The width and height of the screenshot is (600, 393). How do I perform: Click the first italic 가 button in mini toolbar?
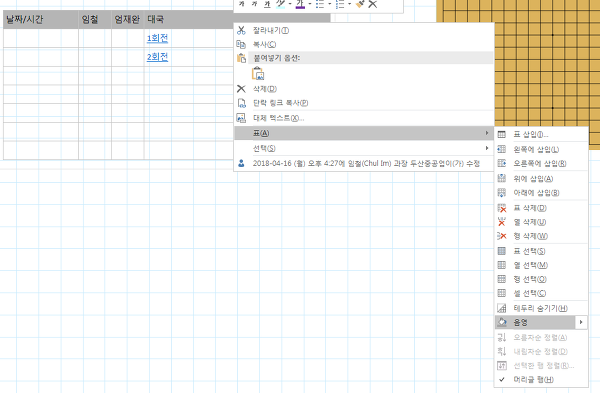[x=241, y=4]
